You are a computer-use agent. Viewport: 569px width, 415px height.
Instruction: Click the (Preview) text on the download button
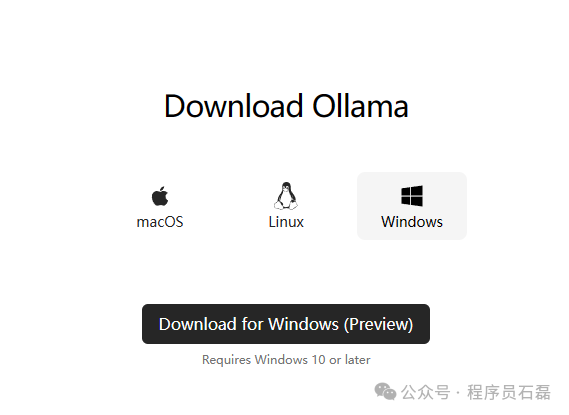(378, 324)
